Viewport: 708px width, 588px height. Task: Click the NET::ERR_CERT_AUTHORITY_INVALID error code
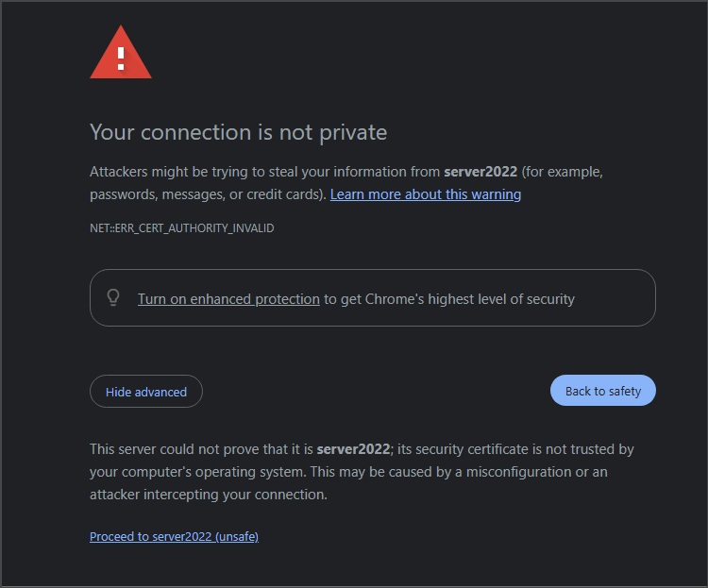[x=181, y=228]
